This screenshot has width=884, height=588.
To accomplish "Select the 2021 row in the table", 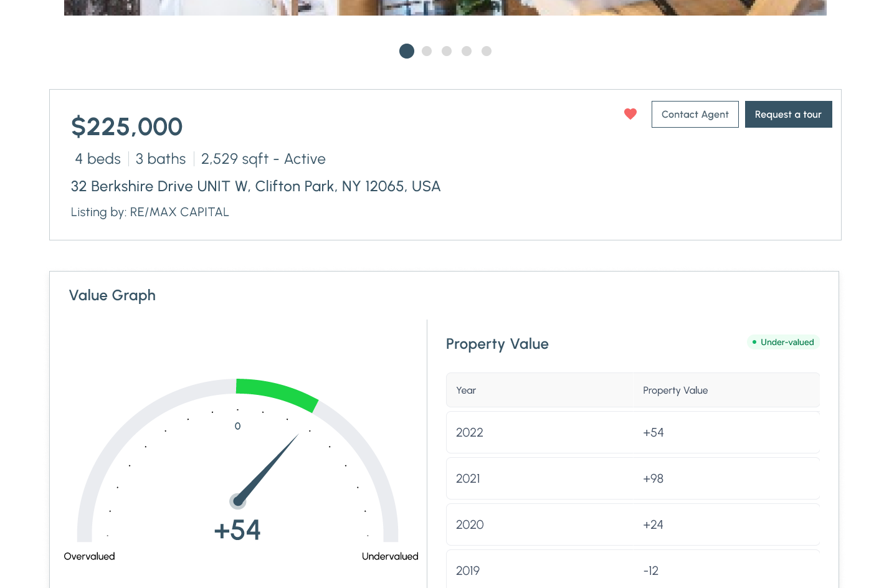I will click(633, 478).
